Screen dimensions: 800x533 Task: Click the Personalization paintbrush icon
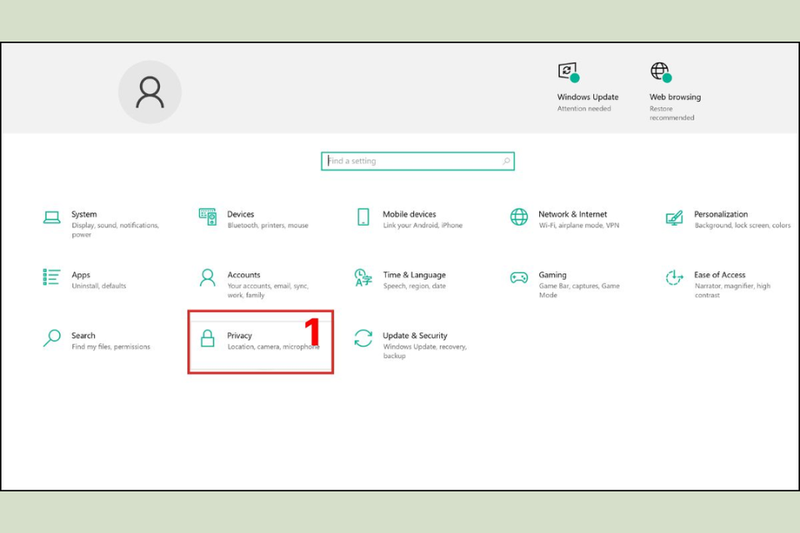(674, 218)
